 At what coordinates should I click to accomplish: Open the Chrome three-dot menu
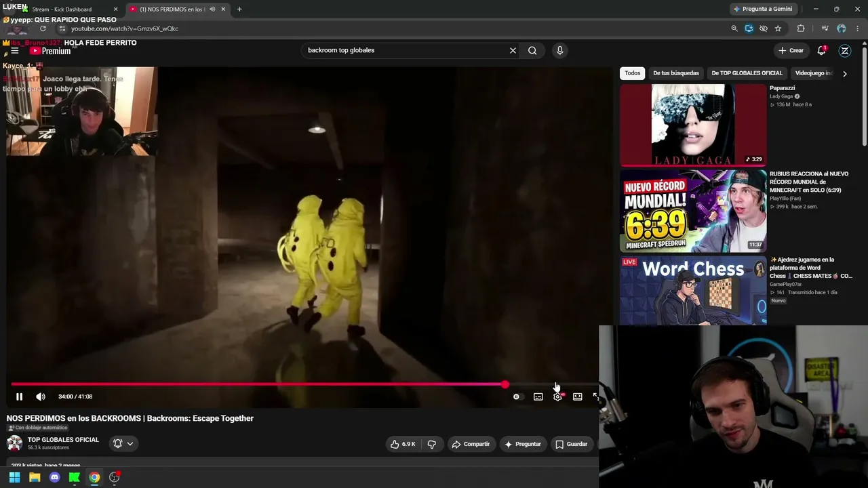pos(858,28)
